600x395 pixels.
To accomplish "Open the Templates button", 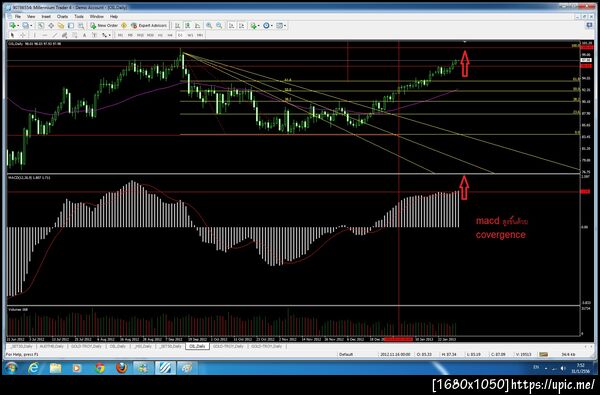I will point(279,25).
